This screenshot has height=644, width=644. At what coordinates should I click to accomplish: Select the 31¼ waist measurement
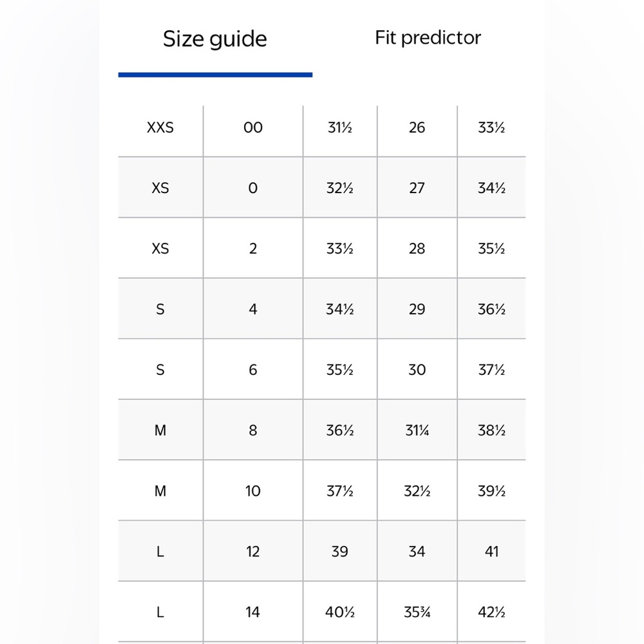pyautogui.click(x=417, y=430)
